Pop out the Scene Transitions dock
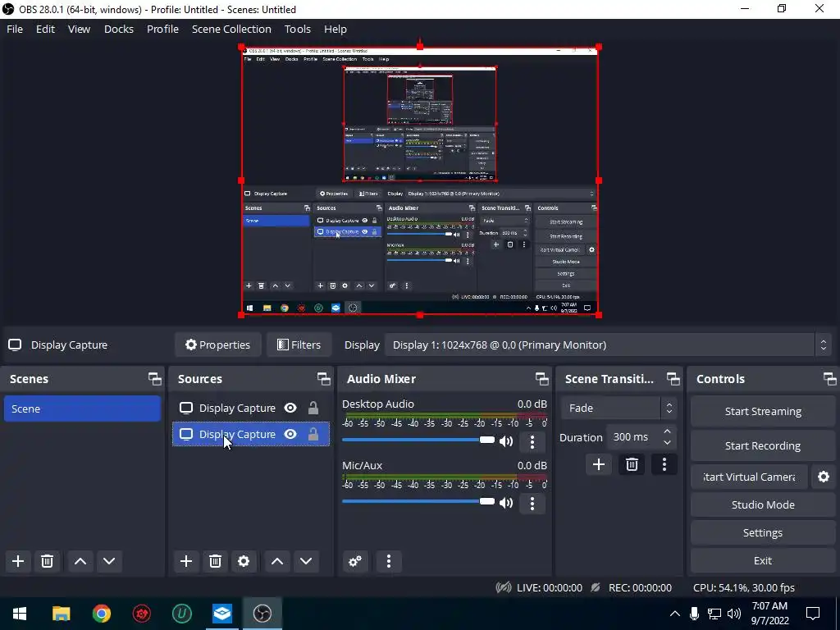The height and width of the screenshot is (630, 840). (x=673, y=379)
